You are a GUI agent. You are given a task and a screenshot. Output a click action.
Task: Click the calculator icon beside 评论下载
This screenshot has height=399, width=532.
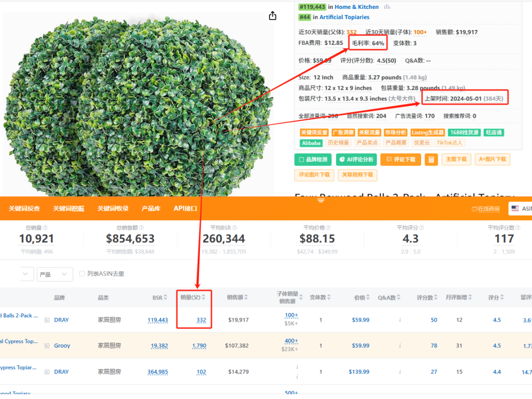(431, 159)
